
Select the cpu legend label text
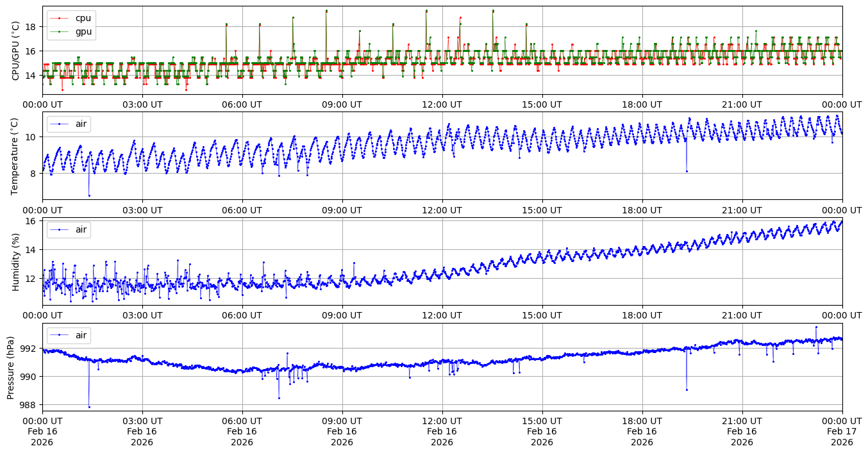pos(83,18)
